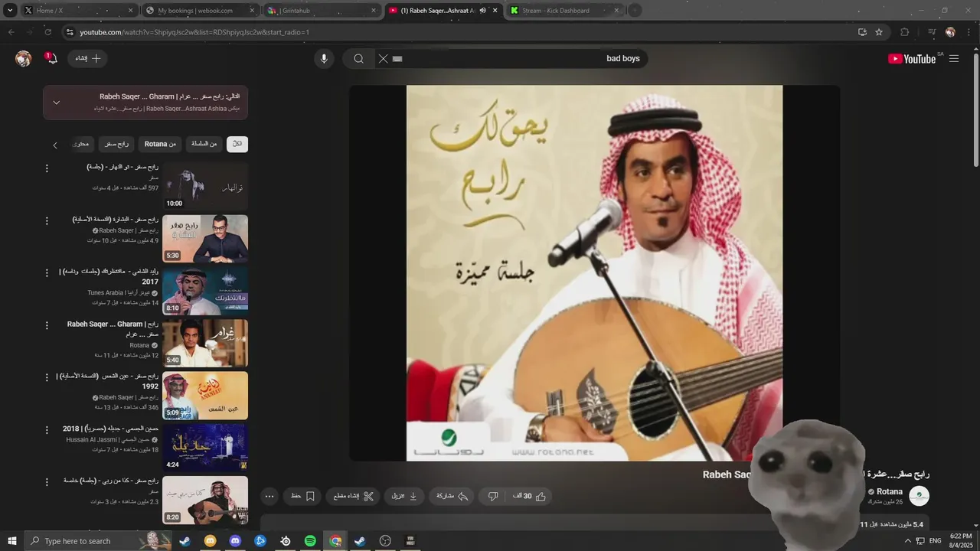Image resolution: width=980 pixels, height=551 pixels.
Task: Open a new Chrome tab
Action: [x=635, y=11]
